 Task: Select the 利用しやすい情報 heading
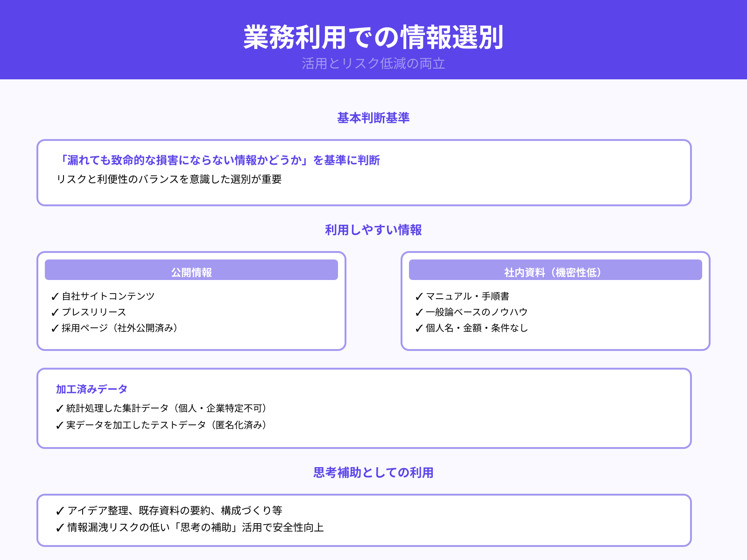[373, 230]
